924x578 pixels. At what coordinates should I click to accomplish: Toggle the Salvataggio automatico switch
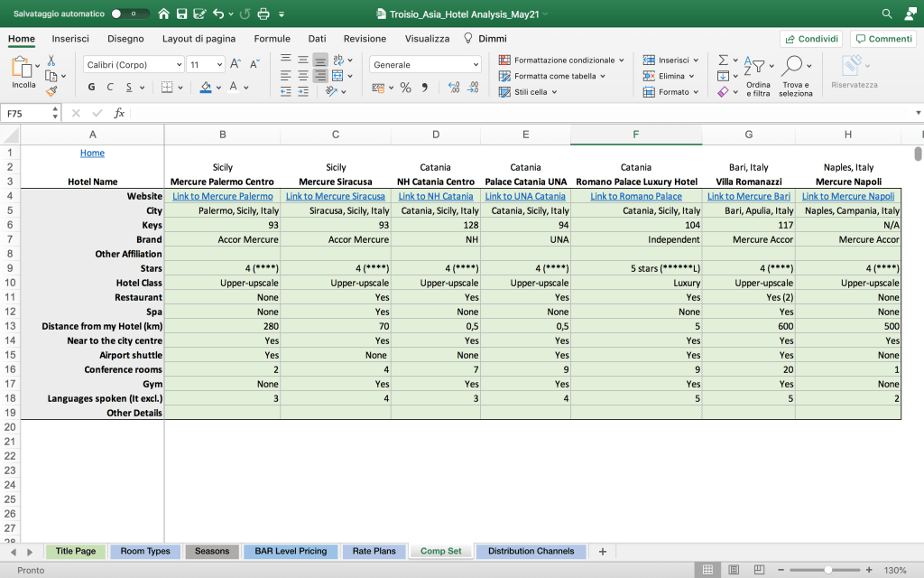[x=131, y=14]
